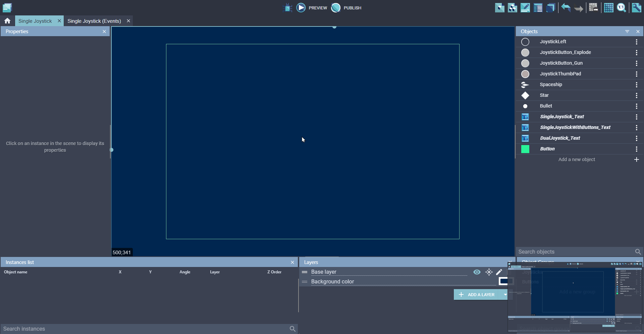This screenshot has width=644, height=334.
Task: Open the object groups editor icon
Action: (x=513, y=8)
